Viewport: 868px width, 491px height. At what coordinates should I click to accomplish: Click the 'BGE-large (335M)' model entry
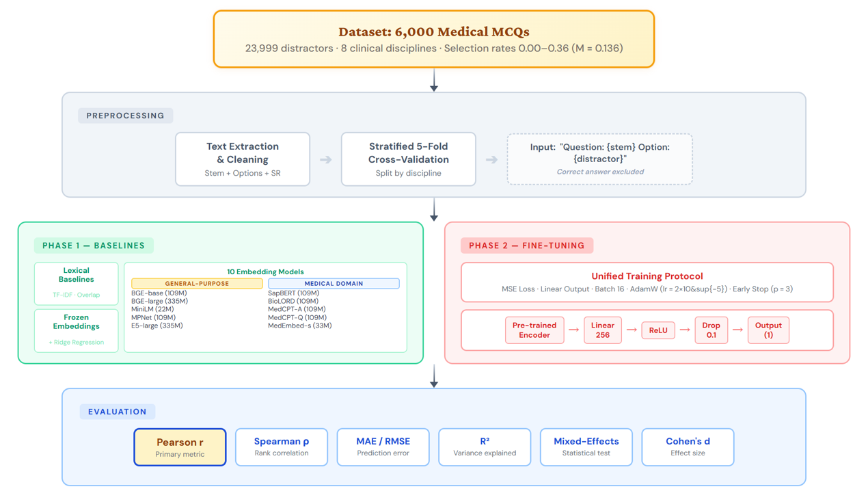point(159,301)
